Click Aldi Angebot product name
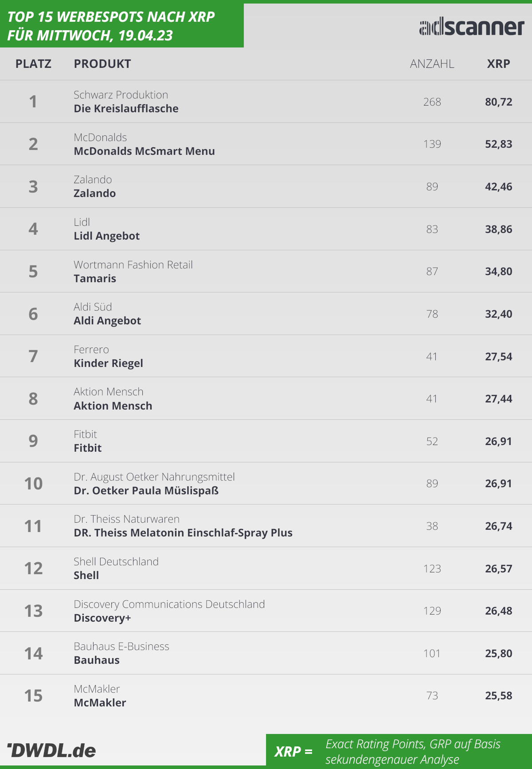This screenshot has height=769, width=532. [107, 320]
